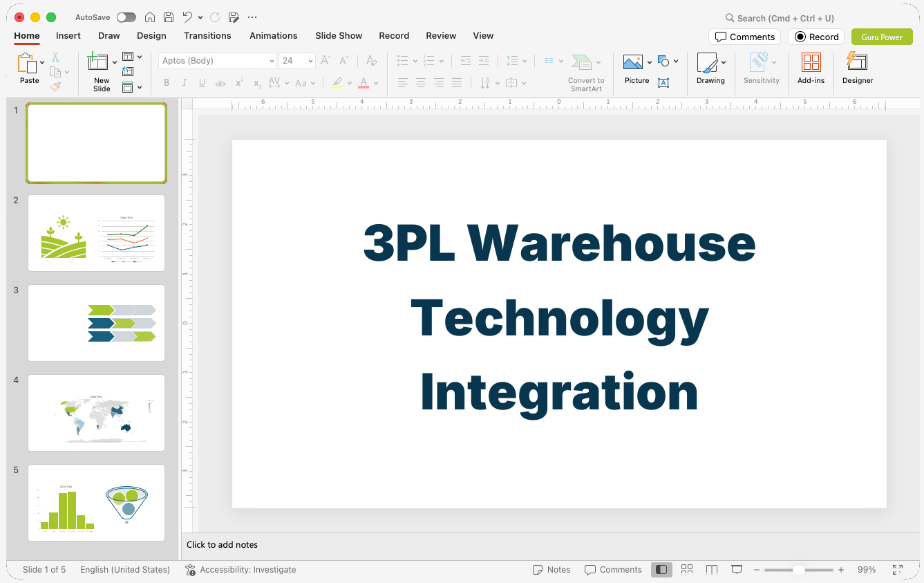924x583 pixels.
Task: Toggle Center text alignment
Action: click(x=421, y=83)
